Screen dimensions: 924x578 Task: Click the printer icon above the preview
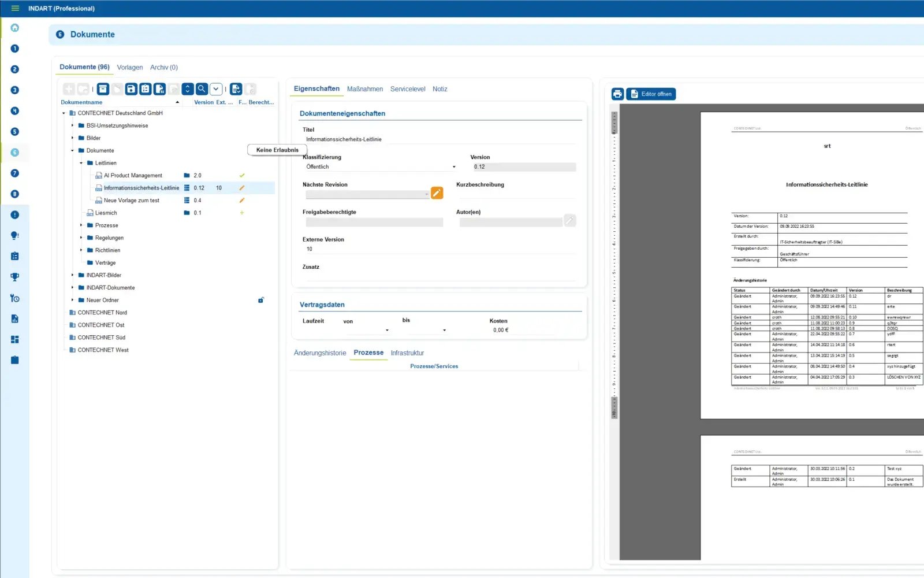pyautogui.click(x=617, y=94)
